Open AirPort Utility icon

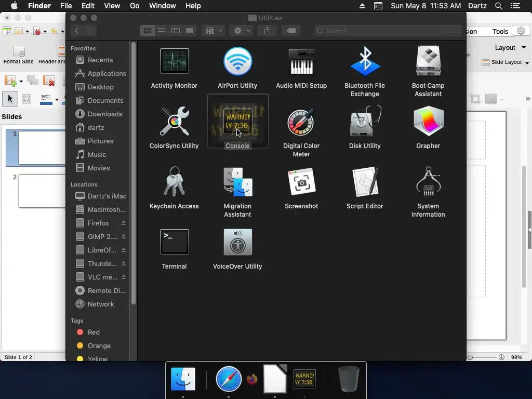[x=237, y=61]
